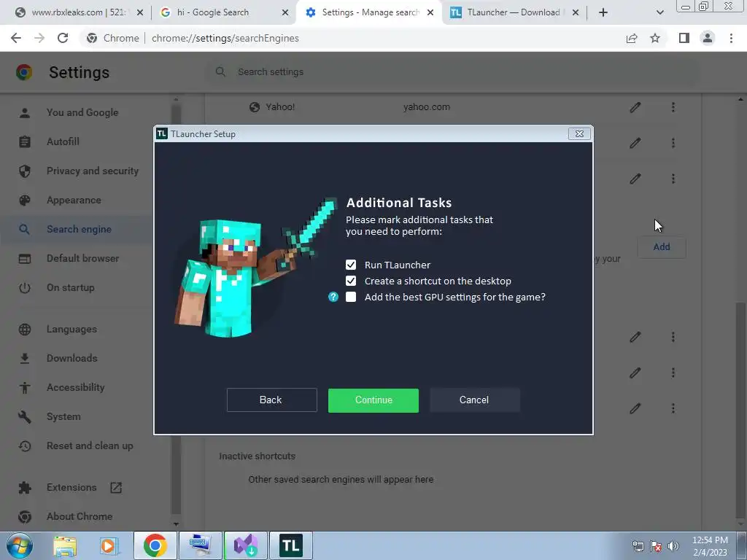Image resolution: width=747 pixels, height=560 pixels.
Task: Uncheck Create a shortcut on the desktop
Action: 351,281
